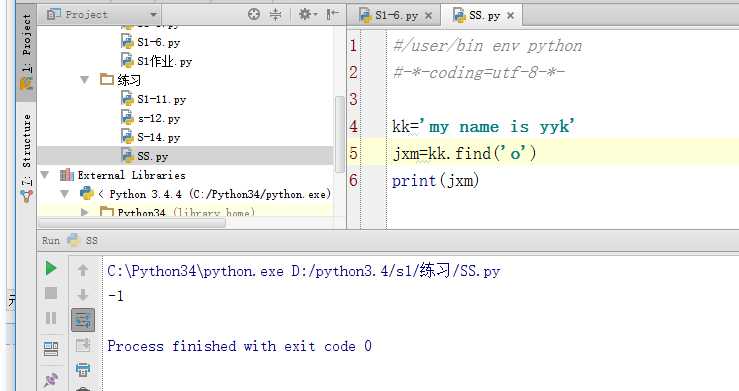
Task: Click the pin tab icon in Run panel
Action: [51, 379]
